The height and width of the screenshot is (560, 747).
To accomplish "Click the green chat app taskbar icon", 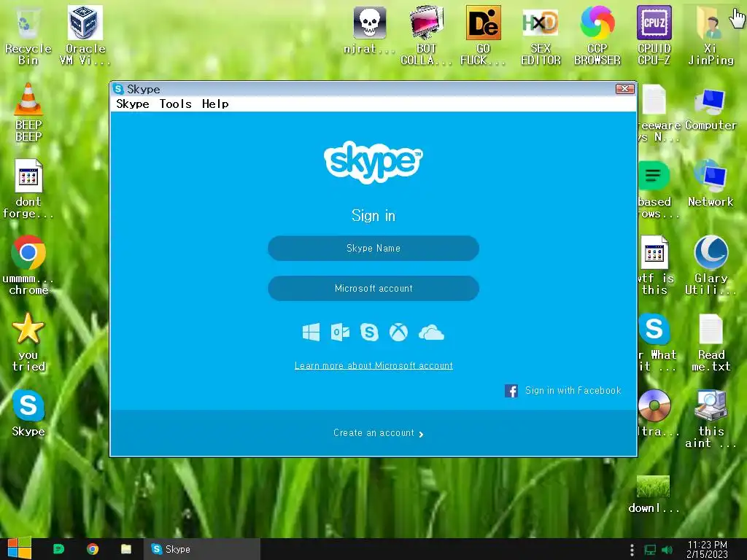I will click(58, 549).
